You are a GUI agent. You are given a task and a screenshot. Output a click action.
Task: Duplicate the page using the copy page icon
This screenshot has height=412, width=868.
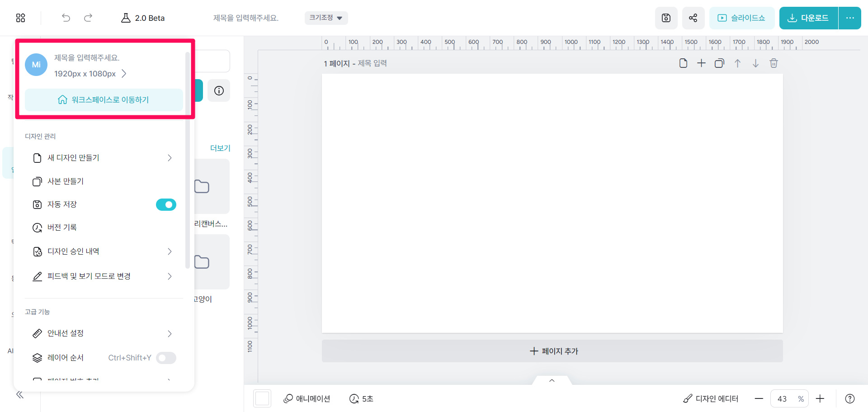tap(719, 63)
